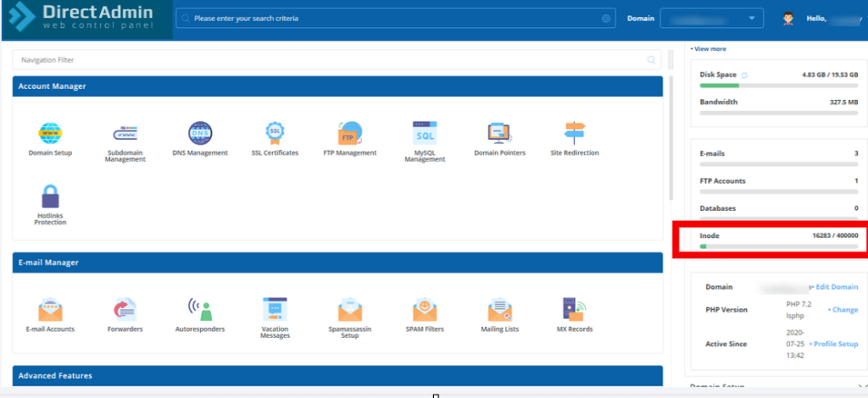Open Domain Setup icon

click(50, 134)
